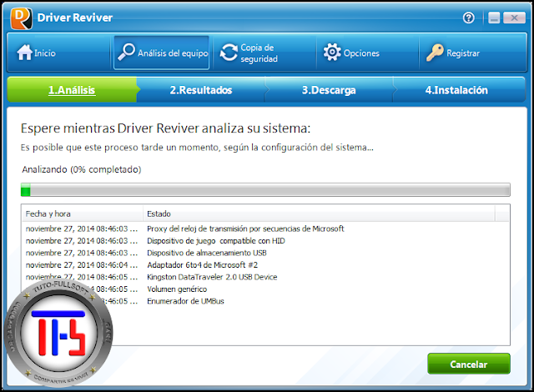Viewport: 534px width, 392px height.
Task: Click the magnifying glass scan icon
Action: pos(126,52)
